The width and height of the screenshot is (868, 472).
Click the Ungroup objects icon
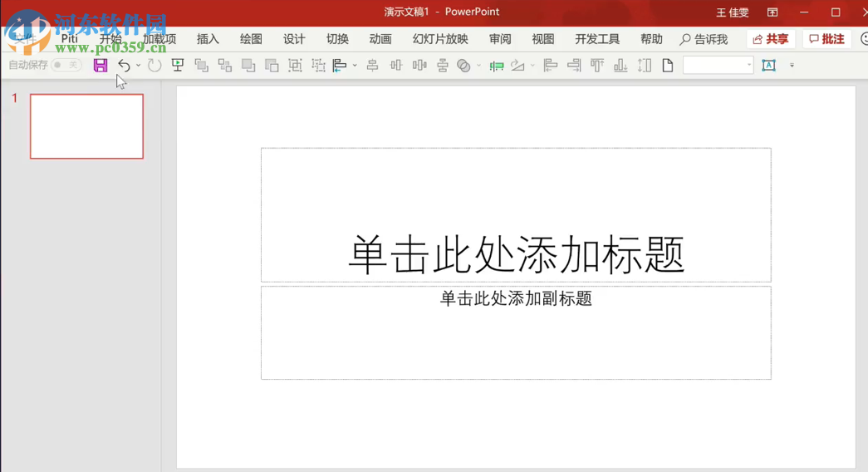[318, 66]
